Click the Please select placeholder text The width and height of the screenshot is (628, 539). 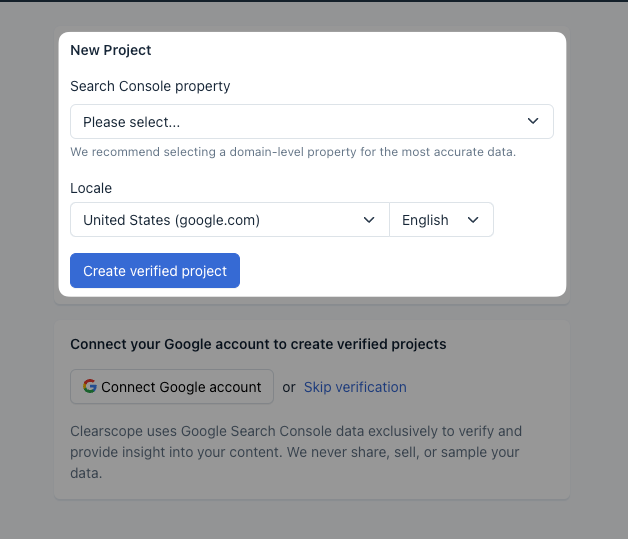click(132, 122)
